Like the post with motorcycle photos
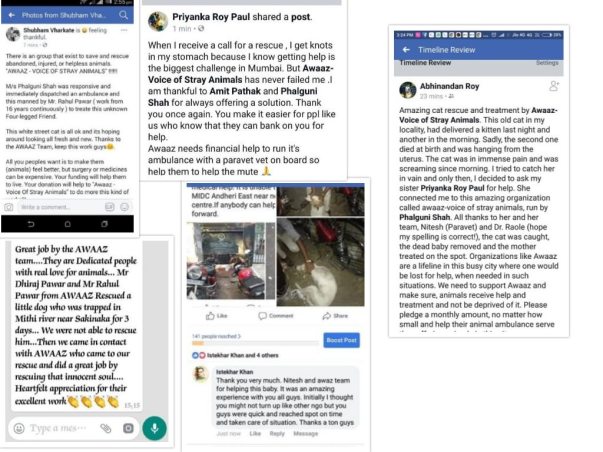603x452 pixels. point(217,316)
